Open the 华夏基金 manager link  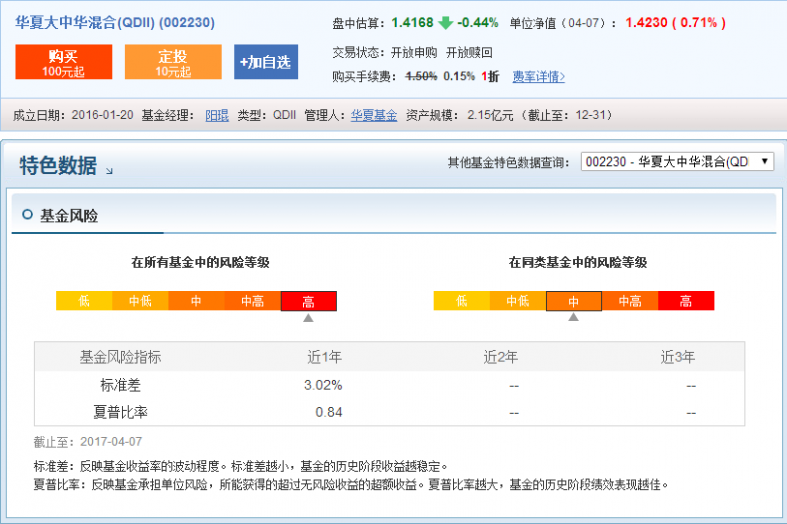pyautogui.click(x=374, y=115)
